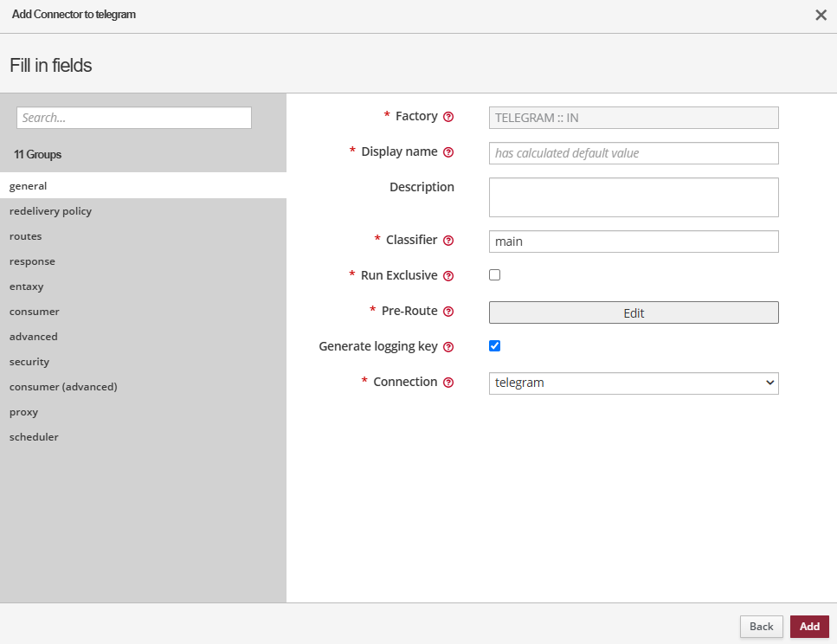This screenshot has height=644, width=837.
Task: Click the Edit button for Pre-Route
Action: pyautogui.click(x=634, y=312)
